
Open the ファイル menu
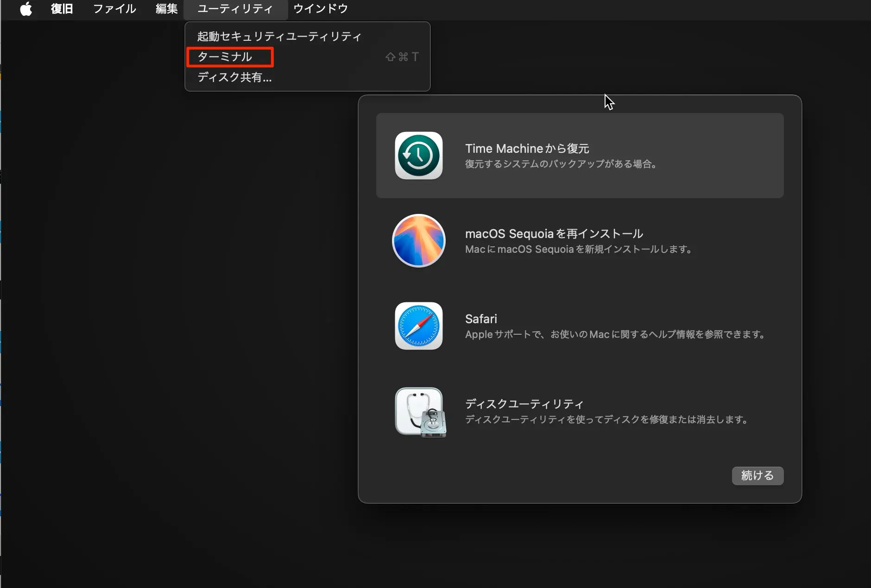[114, 9]
